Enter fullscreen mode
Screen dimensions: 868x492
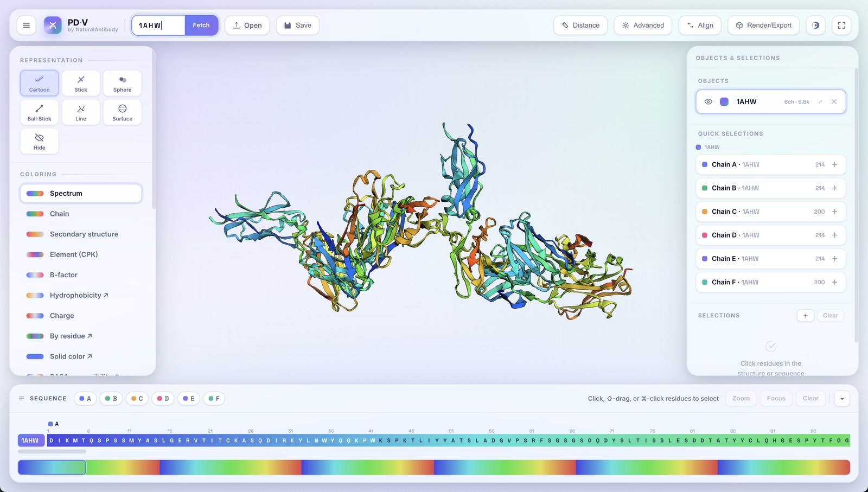tap(841, 25)
